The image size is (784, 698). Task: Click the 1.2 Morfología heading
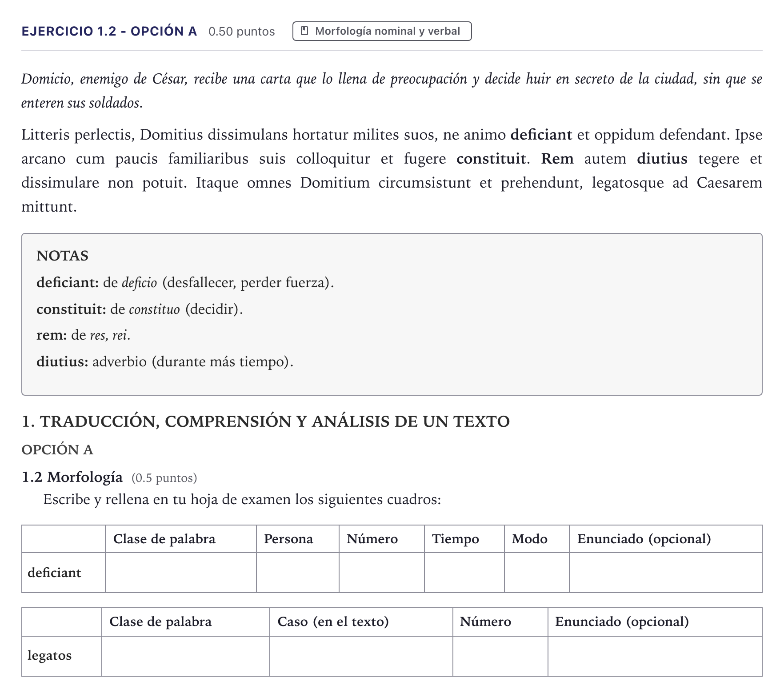pyautogui.click(x=72, y=477)
